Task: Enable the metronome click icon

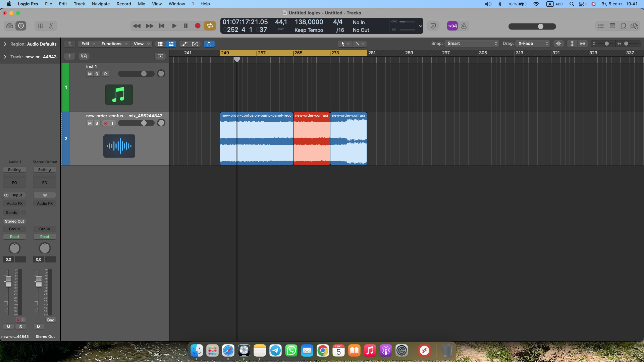Action: click(464, 26)
